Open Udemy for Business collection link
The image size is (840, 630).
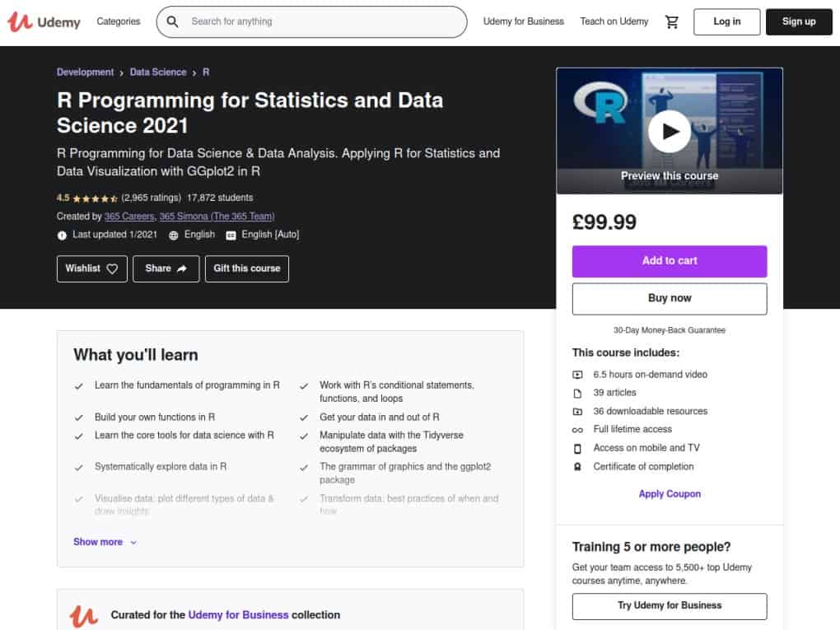238,615
